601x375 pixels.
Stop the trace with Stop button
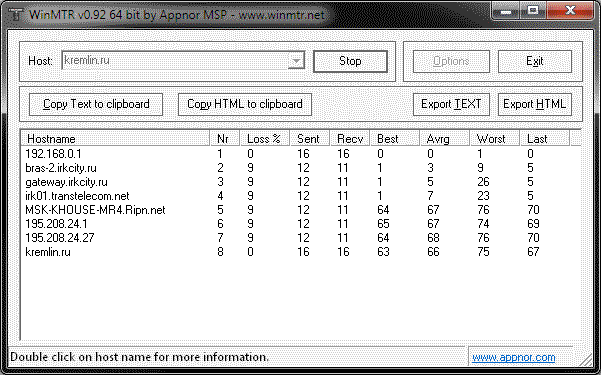tap(350, 61)
